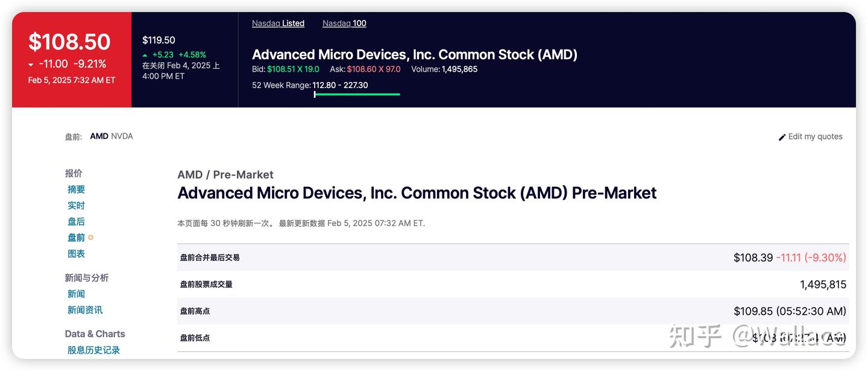The height and width of the screenshot is (371, 868).
Task: Select the 摘要 sidebar option
Action: [76, 189]
